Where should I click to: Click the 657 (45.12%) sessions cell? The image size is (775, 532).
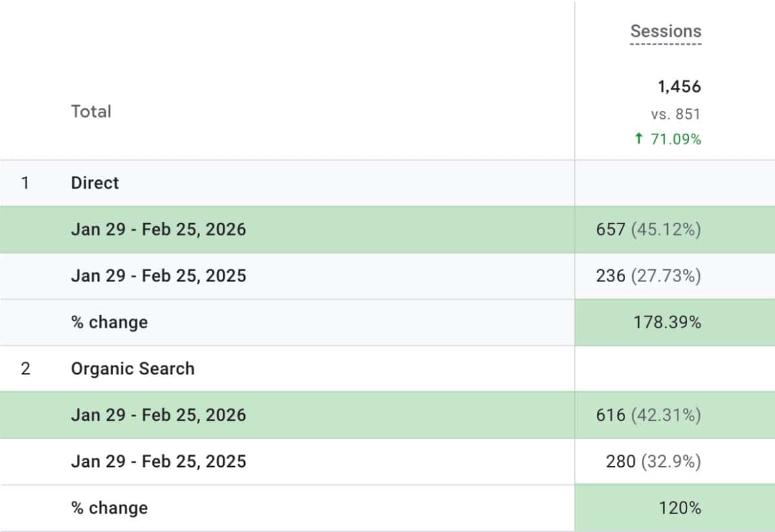click(x=648, y=229)
